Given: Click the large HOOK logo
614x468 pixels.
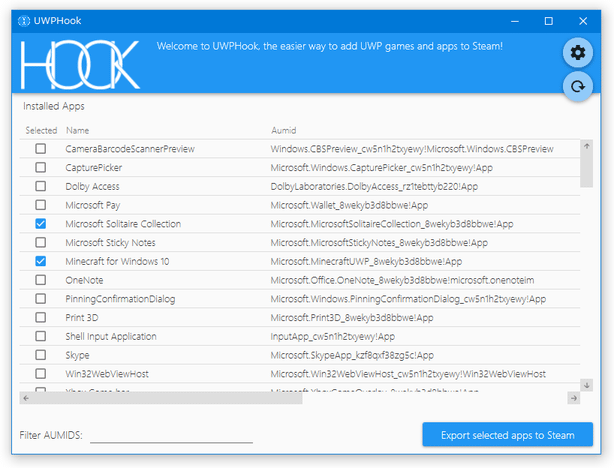Looking at the screenshot, I should point(80,65).
